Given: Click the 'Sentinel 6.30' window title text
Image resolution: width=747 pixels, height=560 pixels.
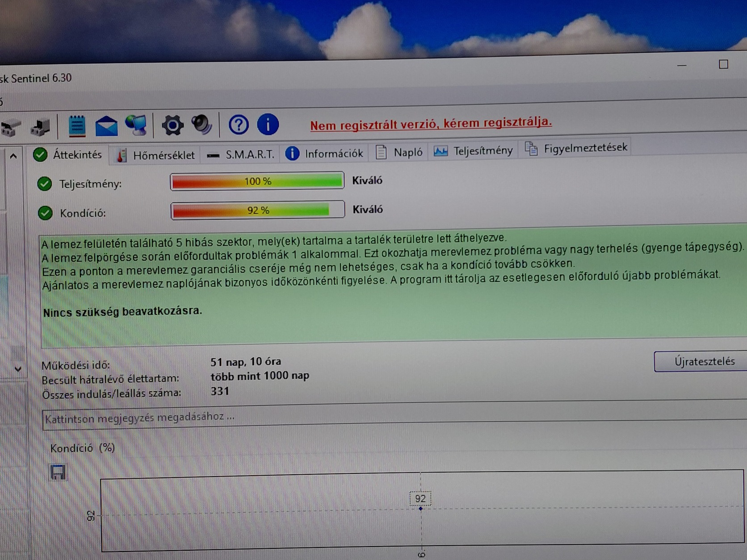Looking at the screenshot, I should tap(41, 78).
